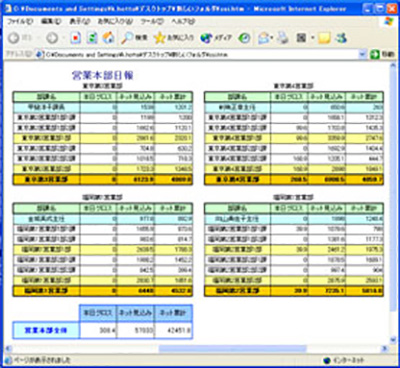This screenshot has height=368, width=400.
Task: Click the アドレス(D) address bar label
Action: tap(19, 54)
